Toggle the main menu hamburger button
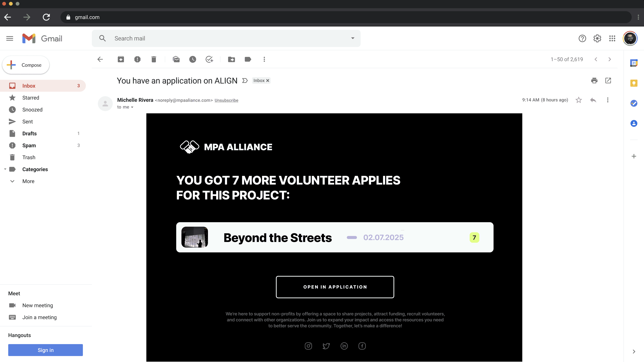The width and height of the screenshot is (644, 362). (10, 38)
